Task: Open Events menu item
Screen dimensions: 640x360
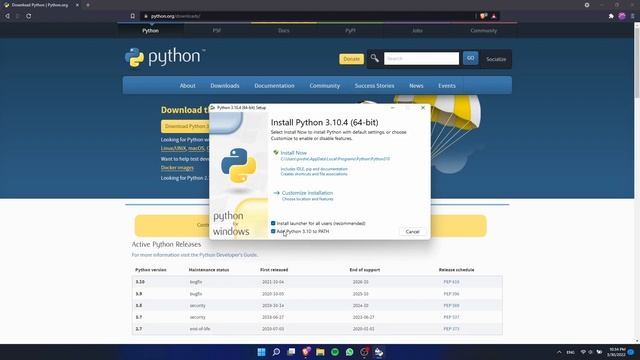Action: coord(447,86)
